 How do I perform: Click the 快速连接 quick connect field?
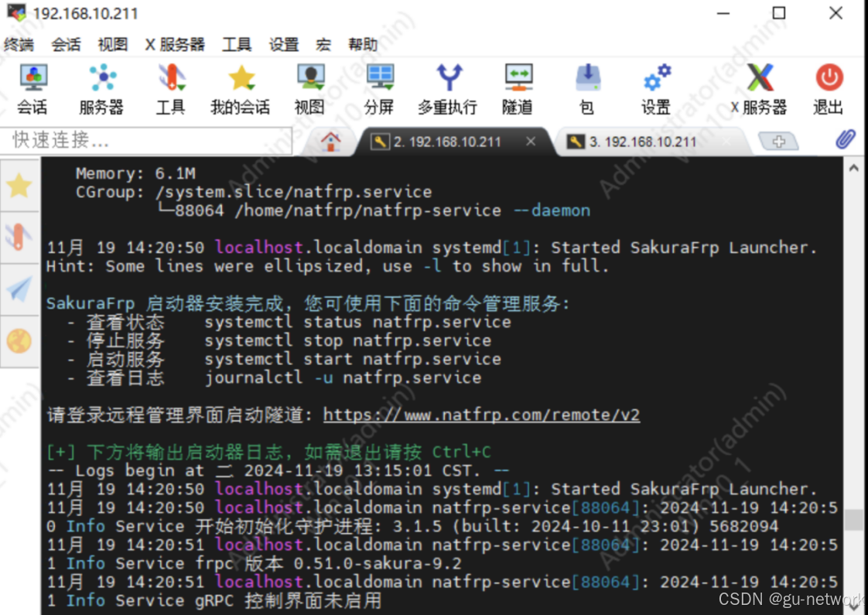[x=146, y=141]
